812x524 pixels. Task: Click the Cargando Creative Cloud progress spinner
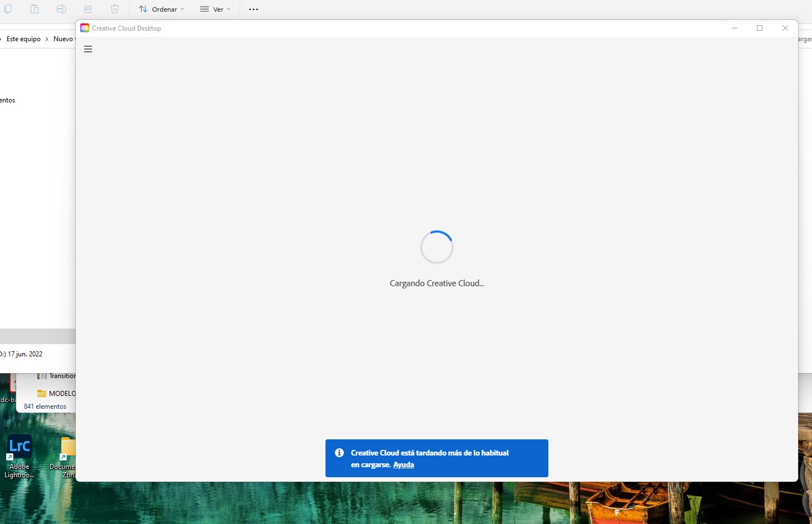click(436, 247)
